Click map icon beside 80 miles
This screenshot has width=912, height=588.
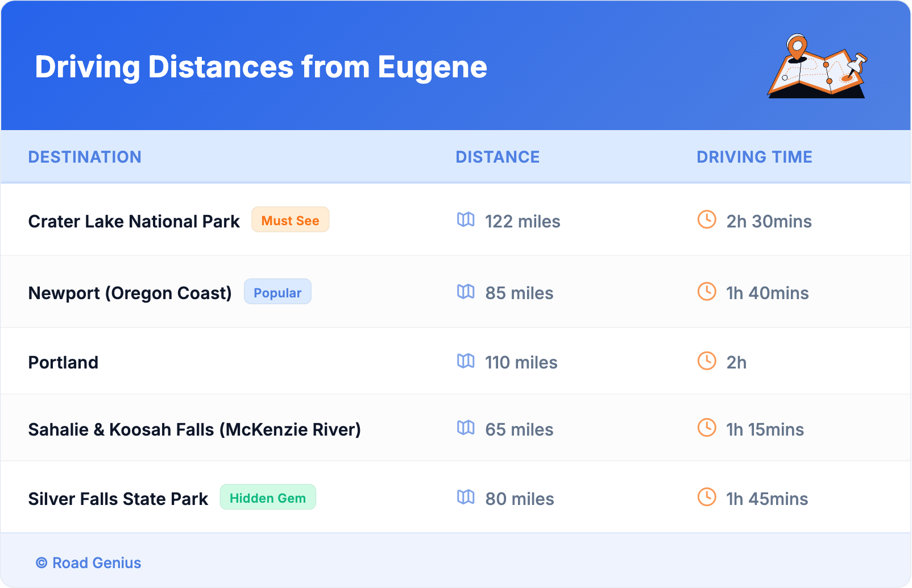coord(466,497)
